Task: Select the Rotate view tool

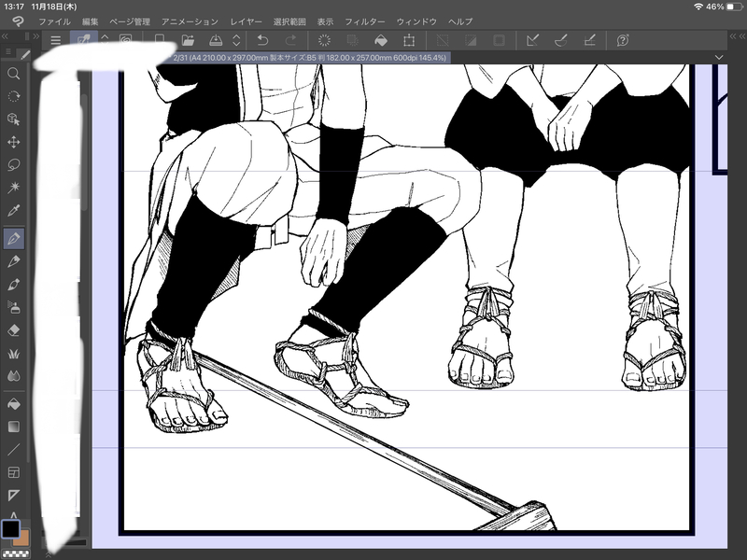Action: point(13,96)
